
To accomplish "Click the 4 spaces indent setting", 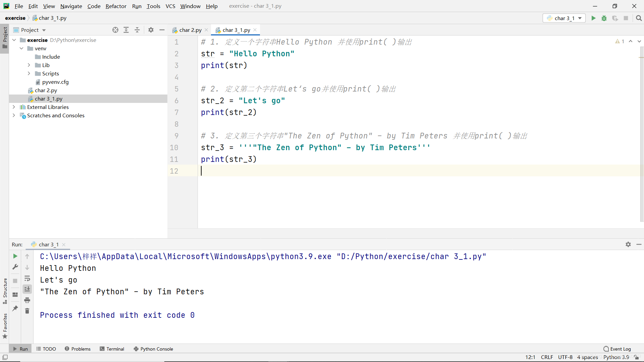I will tap(587, 357).
